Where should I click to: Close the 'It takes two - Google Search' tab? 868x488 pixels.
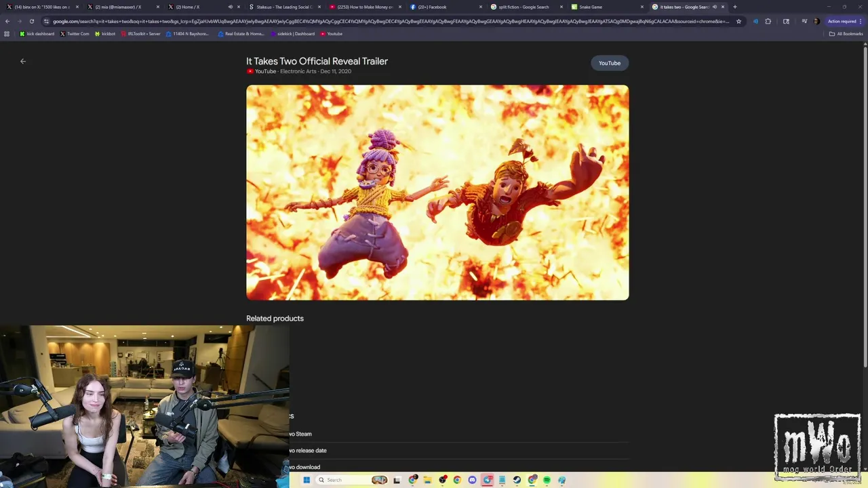(723, 7)
